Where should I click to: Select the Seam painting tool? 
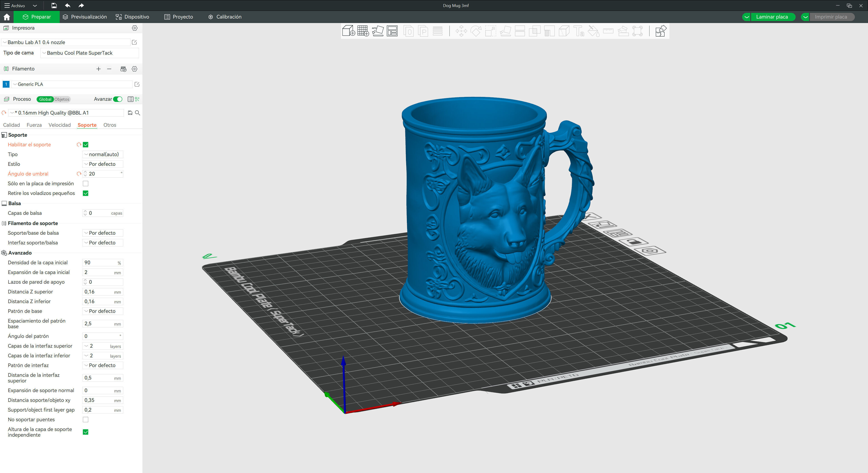tap(564, 31)
